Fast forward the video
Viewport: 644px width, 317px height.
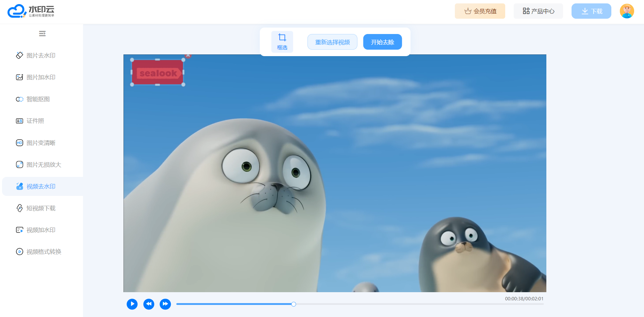(165, 304)
